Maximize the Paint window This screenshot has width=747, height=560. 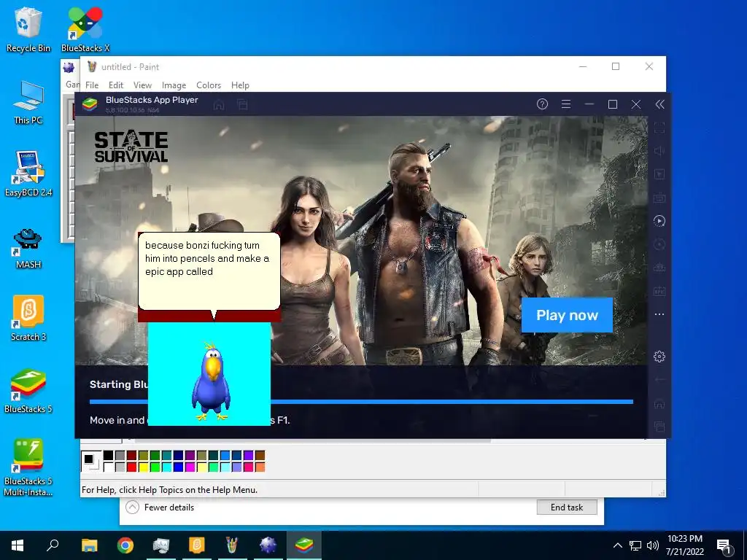(x=616, y=66)
